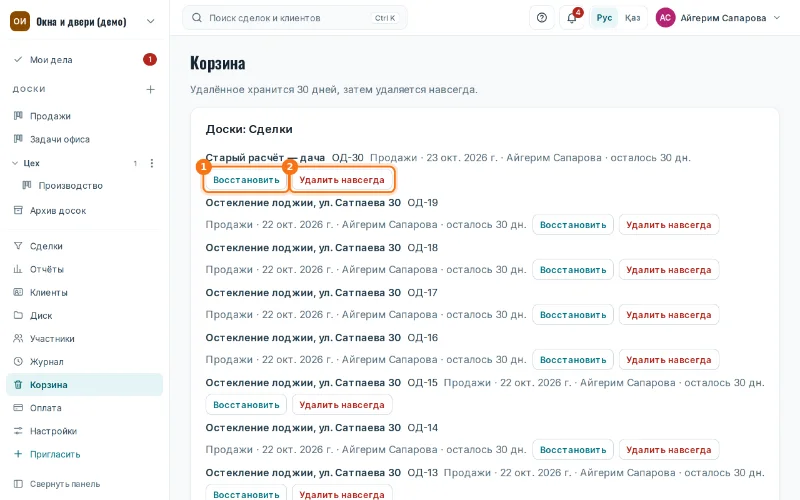Screen dimensions: 800x500
Task: Restore deal ОД-19
Action: 573,224
